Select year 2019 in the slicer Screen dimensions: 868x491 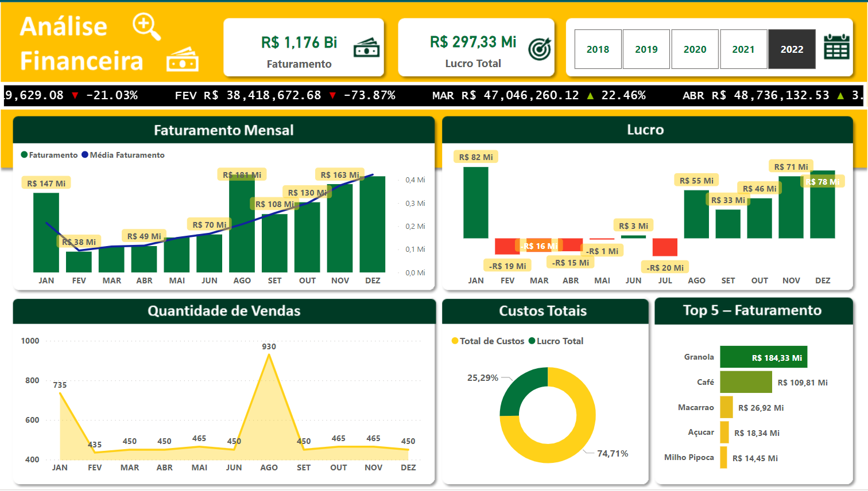[x=646, y=49]
